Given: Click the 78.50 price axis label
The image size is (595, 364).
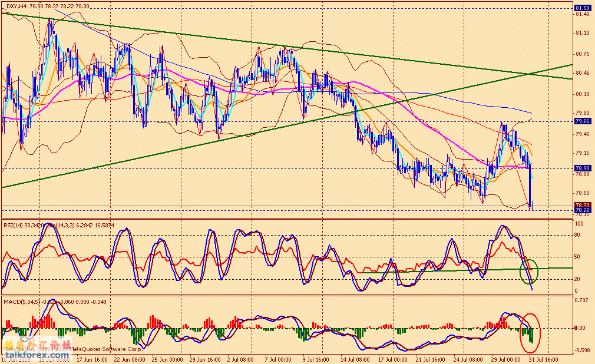Looking at the screenshot, I should [582, 193].
